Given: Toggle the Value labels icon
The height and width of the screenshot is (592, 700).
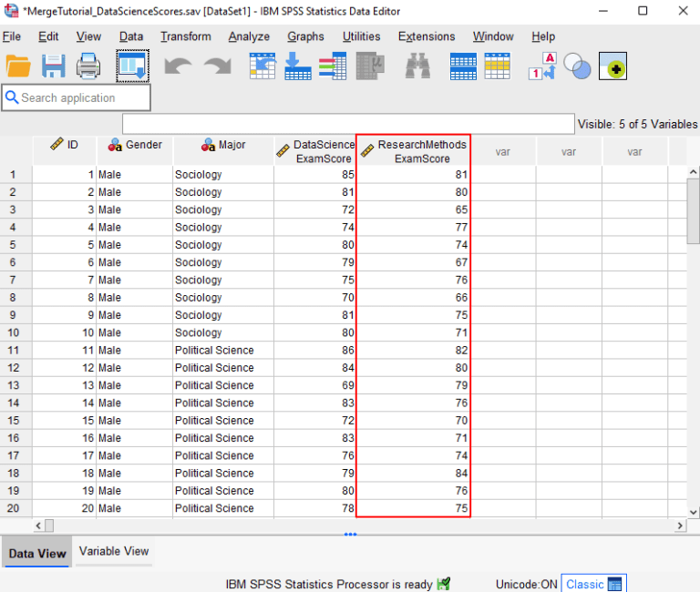Looking at the screenshot, I should click(542, 66).
